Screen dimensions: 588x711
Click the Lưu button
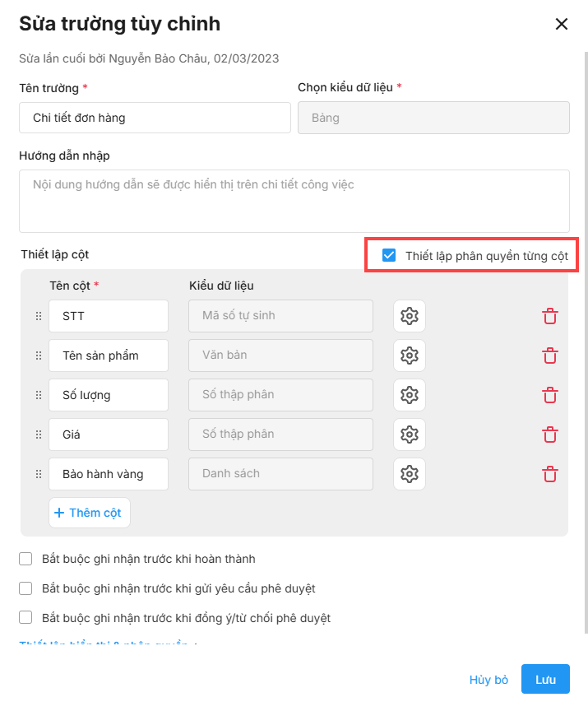tap(545, 680)
